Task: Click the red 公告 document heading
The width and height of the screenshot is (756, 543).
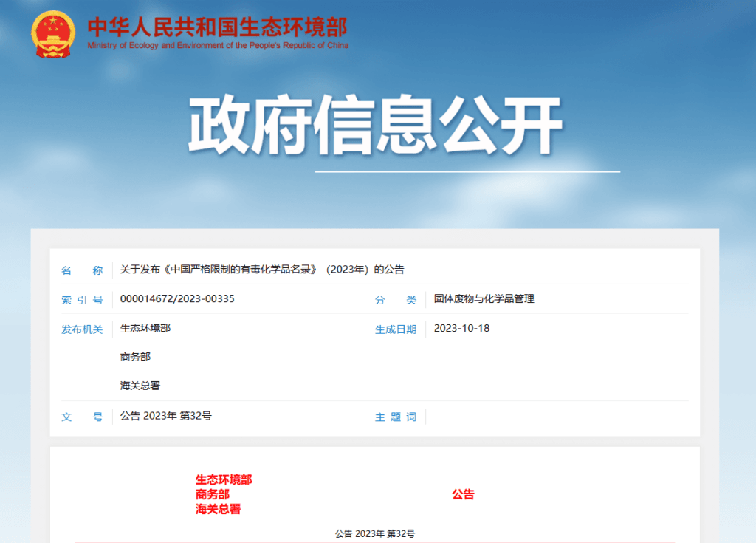Action: click(x=463, y=494)
